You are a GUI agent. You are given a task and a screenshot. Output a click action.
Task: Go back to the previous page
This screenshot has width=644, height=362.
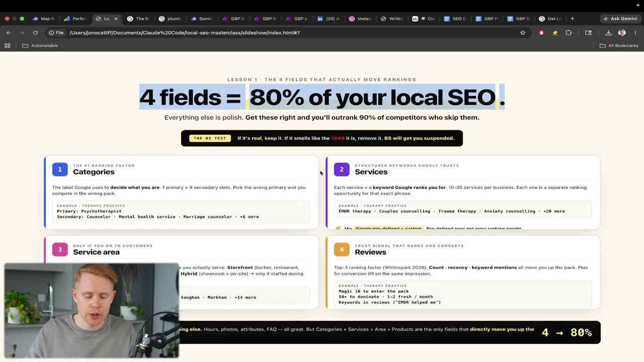click(x=9, y=33)
